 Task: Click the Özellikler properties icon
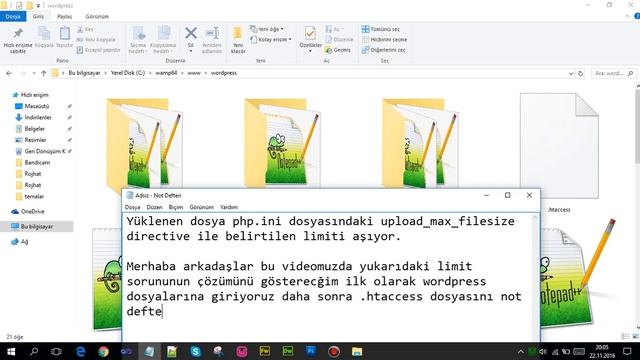(x=310, y=33)
